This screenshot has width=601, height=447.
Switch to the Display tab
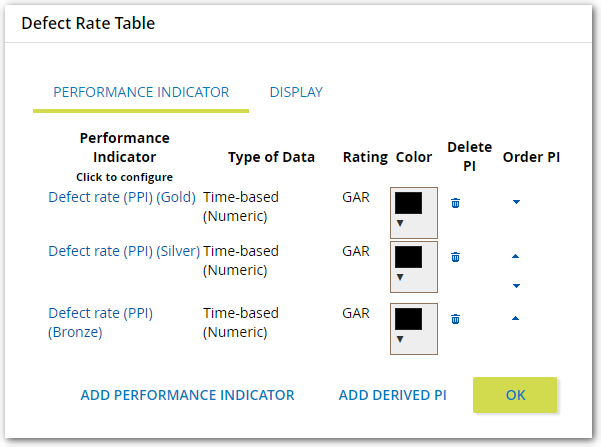[x=296, y=92]
